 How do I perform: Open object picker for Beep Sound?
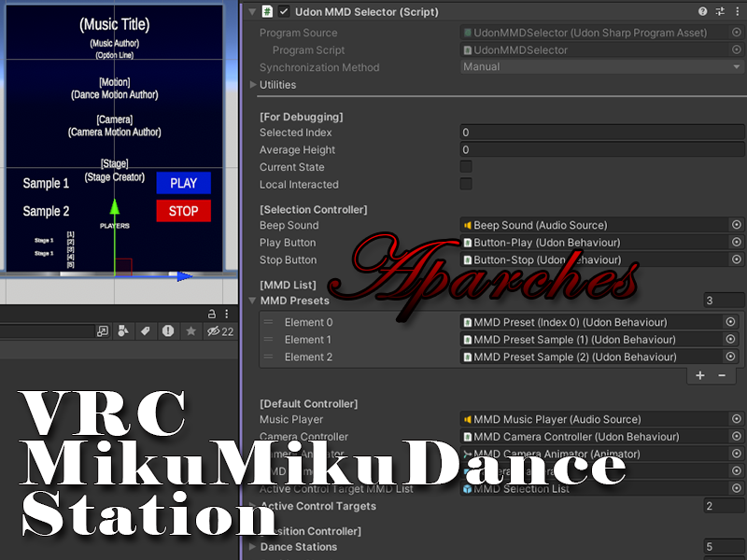click(x=737, y=225)
